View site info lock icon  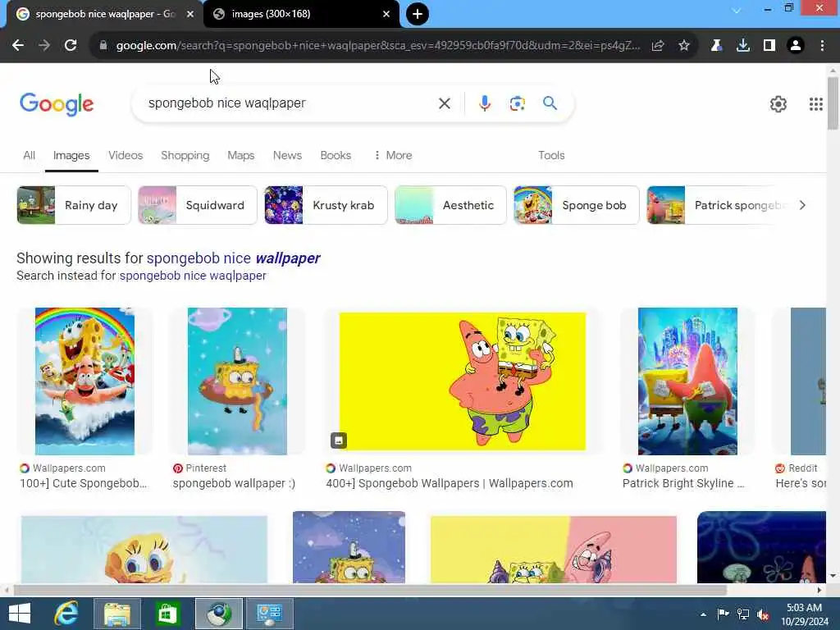(103, 46)
